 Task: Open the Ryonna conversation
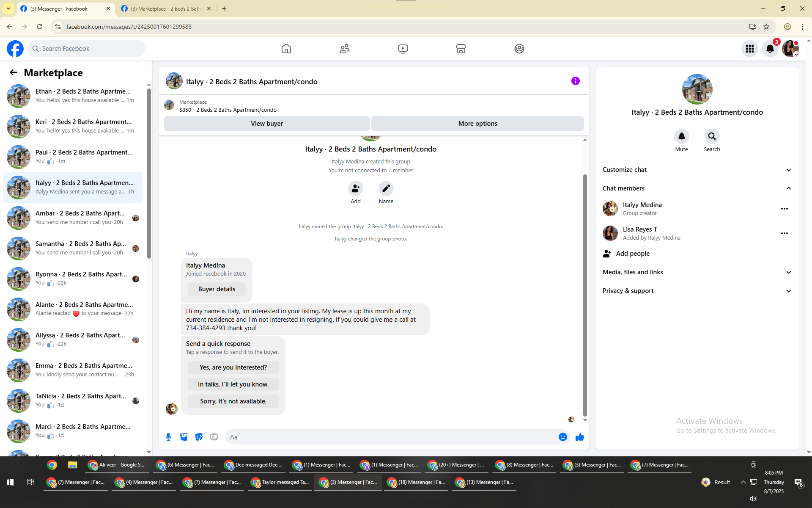click(x=73, y=279)
